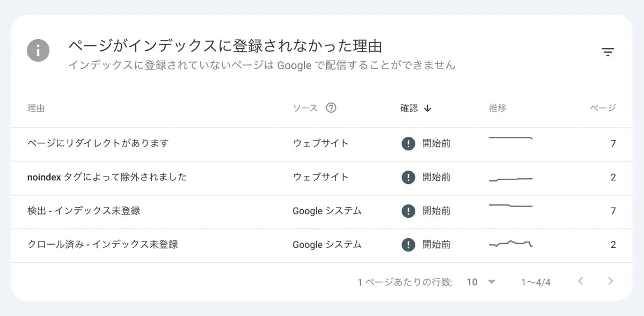Go to the next page arrow
Image resolution: width=644 pixels, height=316 pixels.
(x=610, y=281)
